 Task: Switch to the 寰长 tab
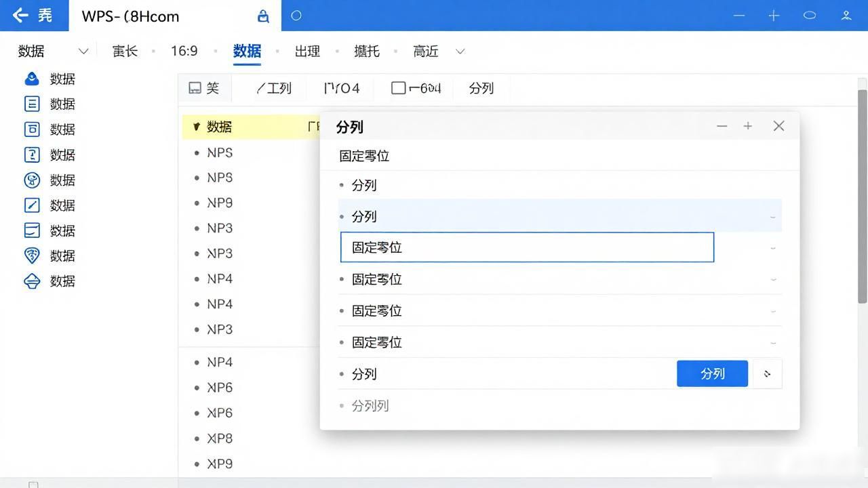(x=125, y=52)
